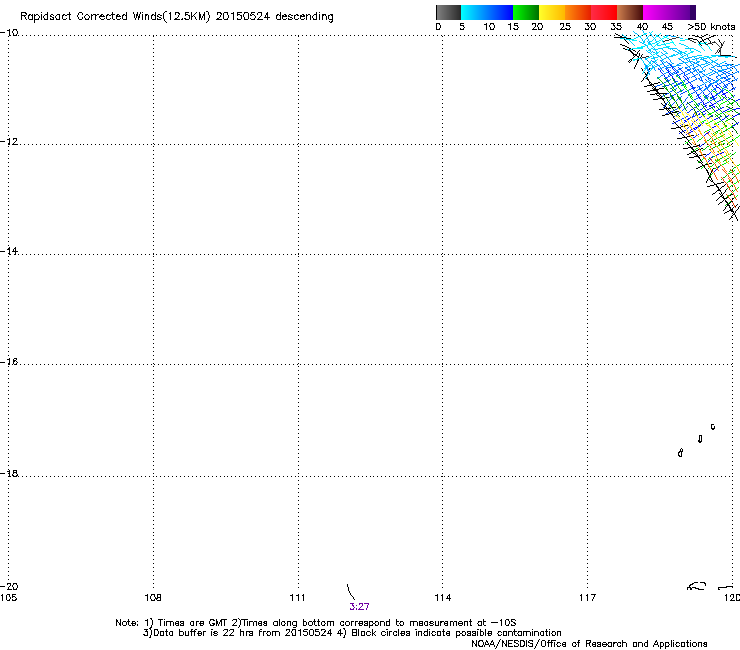Click the longitude label 111

[298, 598]
